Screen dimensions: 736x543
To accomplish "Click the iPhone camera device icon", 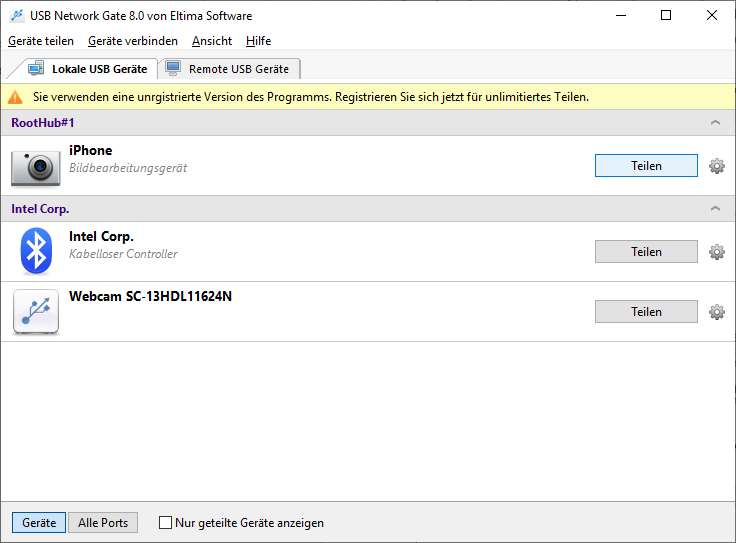I will coord(36,168).
